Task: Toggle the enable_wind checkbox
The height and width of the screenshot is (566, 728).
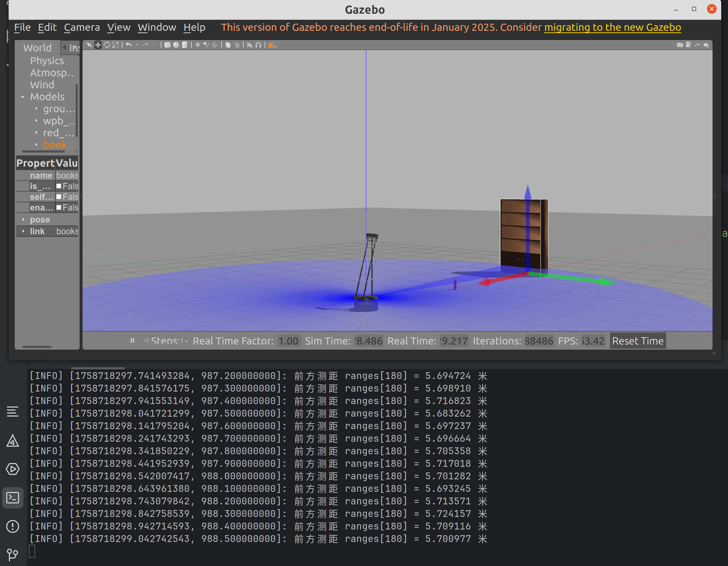Action: click(59, 207)
